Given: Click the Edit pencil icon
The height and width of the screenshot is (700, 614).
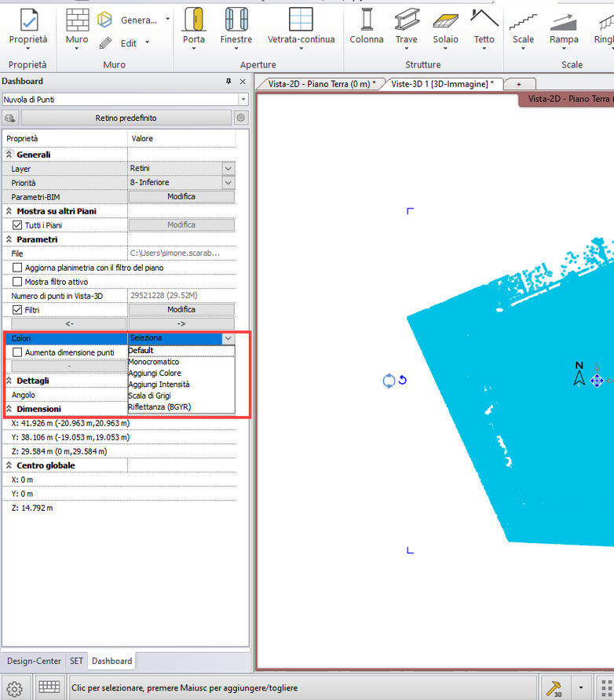Looking at the screenshot, I should point(105,43).
